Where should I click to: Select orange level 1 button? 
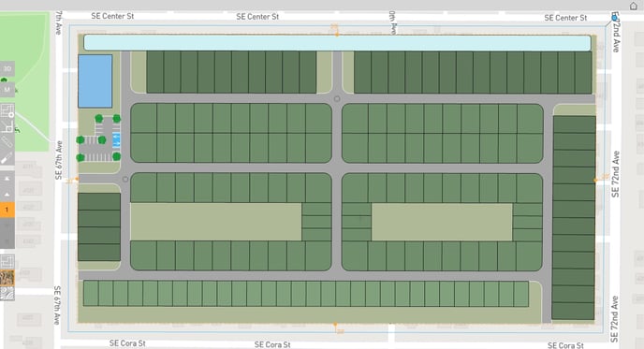click(7, 210)
